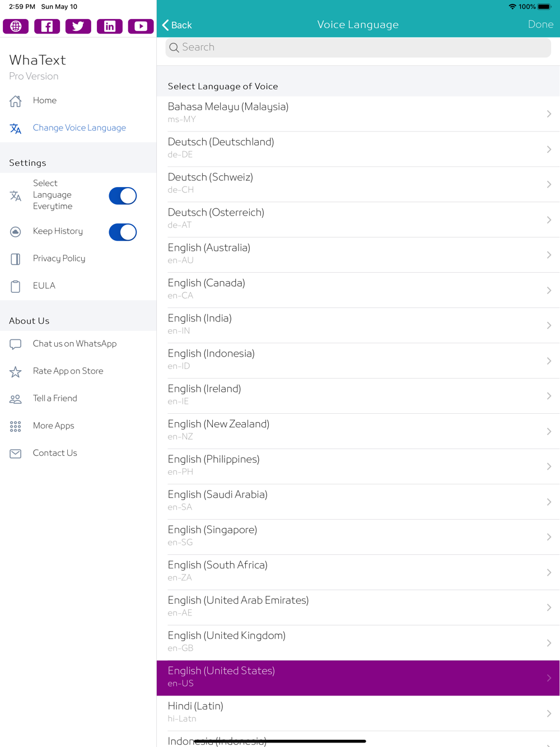This screenshot has height=747, width=560.
Task: Click the EULA clipboard icon
Action: coord(16,286)
